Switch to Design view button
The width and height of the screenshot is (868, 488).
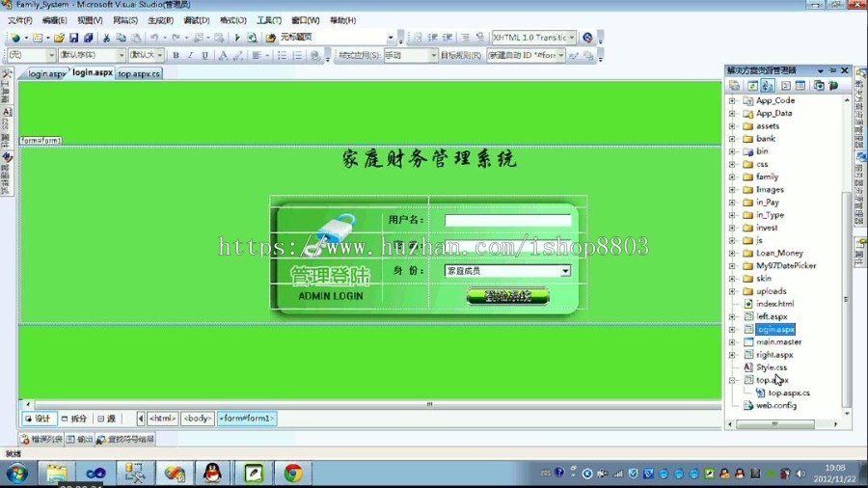click(x=39, y=419)
